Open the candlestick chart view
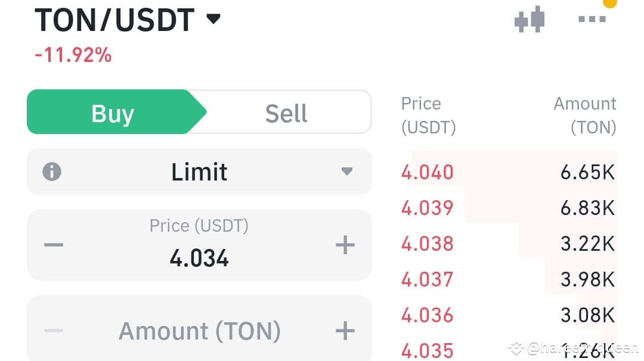 click(x=530, y=19)
